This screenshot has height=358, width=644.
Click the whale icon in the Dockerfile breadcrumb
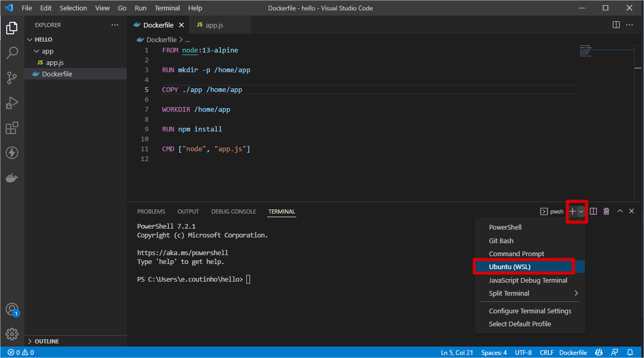point(140,39)
